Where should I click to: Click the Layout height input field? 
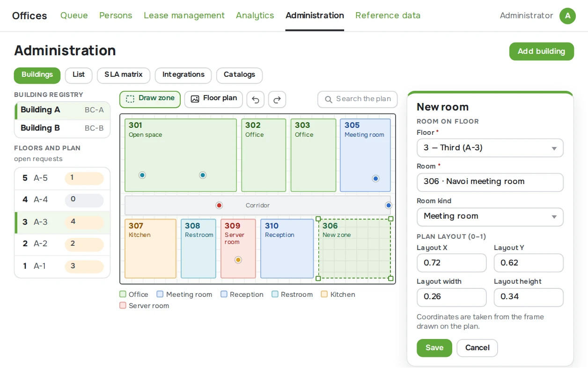tap(529, 297)
